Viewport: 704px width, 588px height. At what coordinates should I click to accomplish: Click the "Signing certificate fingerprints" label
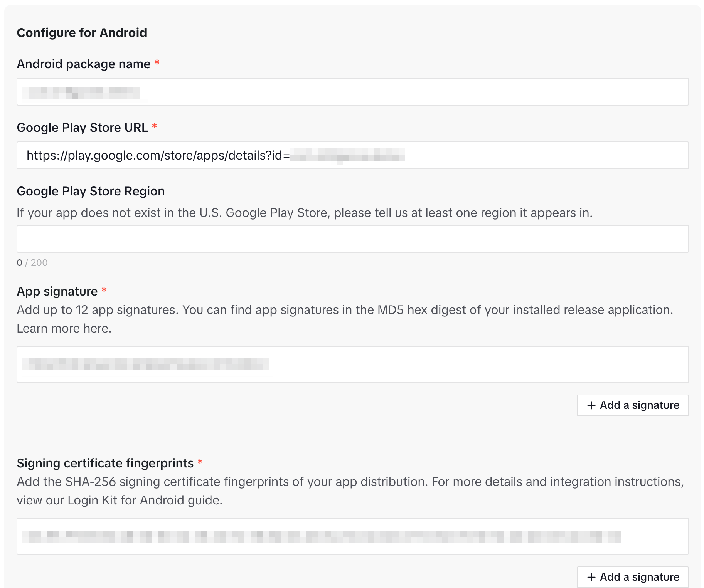click(105, 463)
